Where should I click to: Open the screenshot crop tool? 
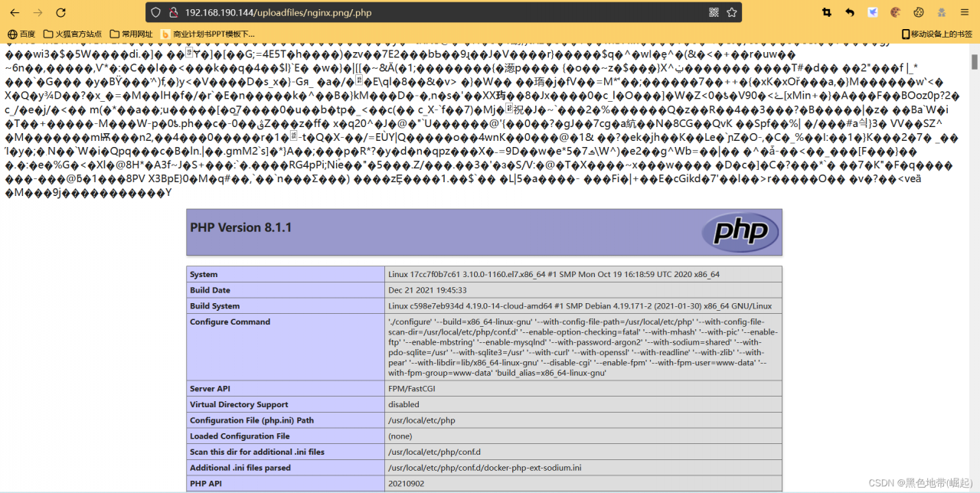pyautogui.click(x=827, y=12)
